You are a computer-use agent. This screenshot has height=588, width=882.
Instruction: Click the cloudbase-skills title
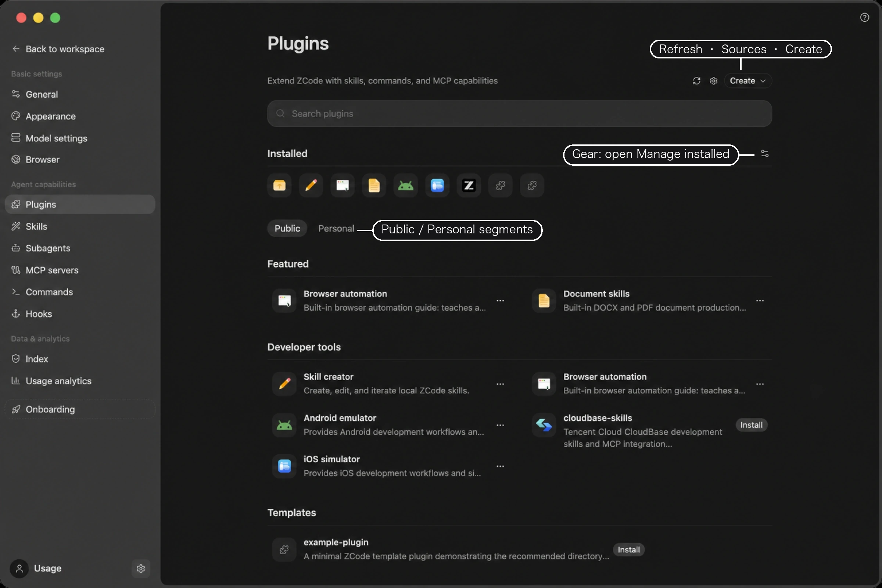click(598, 418)
